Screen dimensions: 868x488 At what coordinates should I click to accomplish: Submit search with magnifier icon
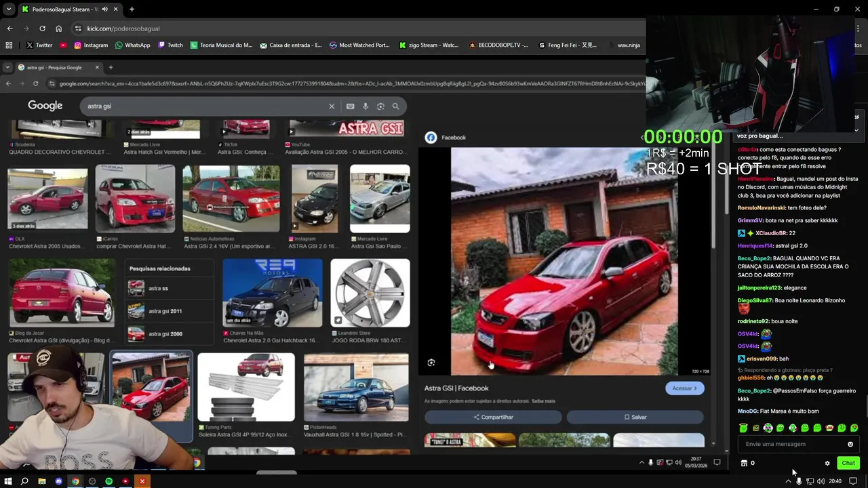(395, 106)
